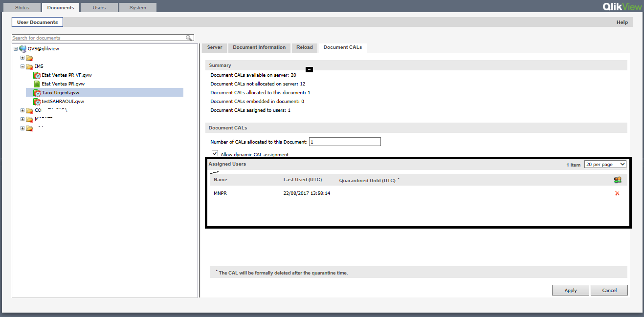Click 'Document CALs not allocated on server: 12'
This screenshot has width=644, height=317.
click(258, 84)
